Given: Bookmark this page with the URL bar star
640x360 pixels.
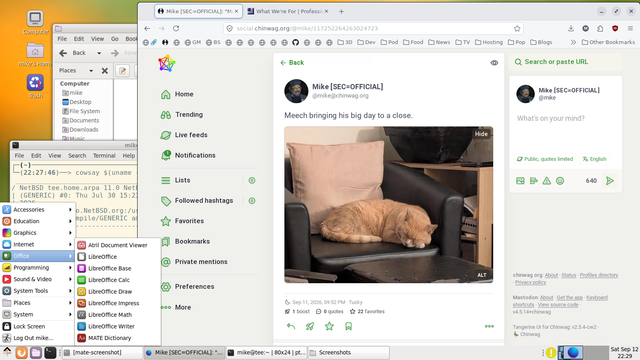Looking at the screenshot, I should 517,28.
